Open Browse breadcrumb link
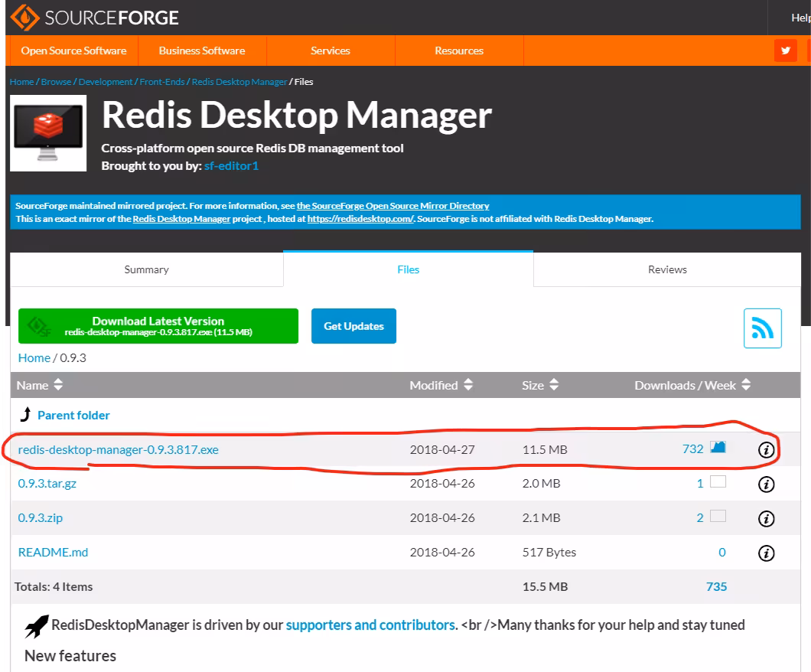Viewport: 811px width, 672px height. [x=57, y=82]
